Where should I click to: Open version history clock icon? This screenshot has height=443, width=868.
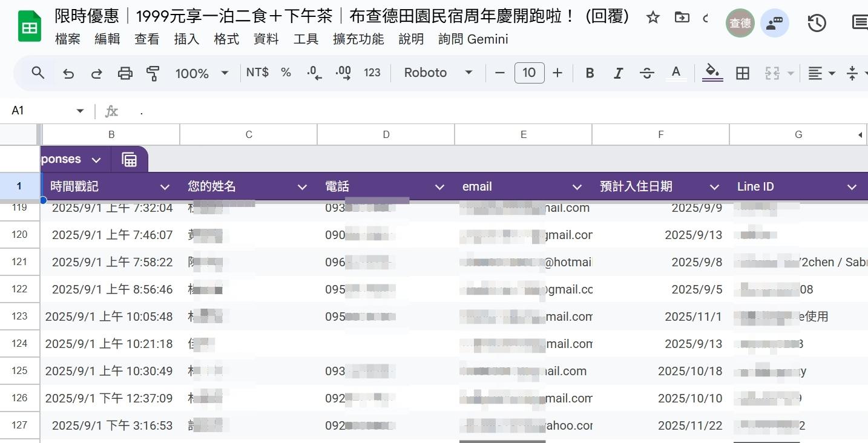817,23
